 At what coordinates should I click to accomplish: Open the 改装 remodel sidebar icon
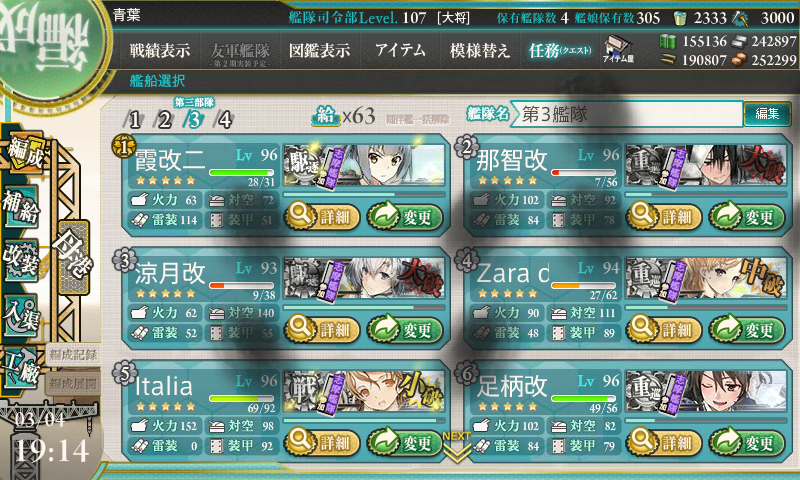[21, 259]
